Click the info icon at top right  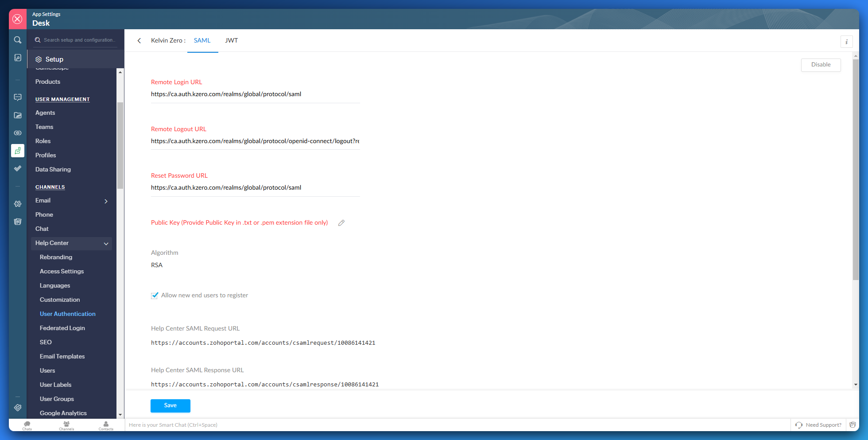click(846, 42)
